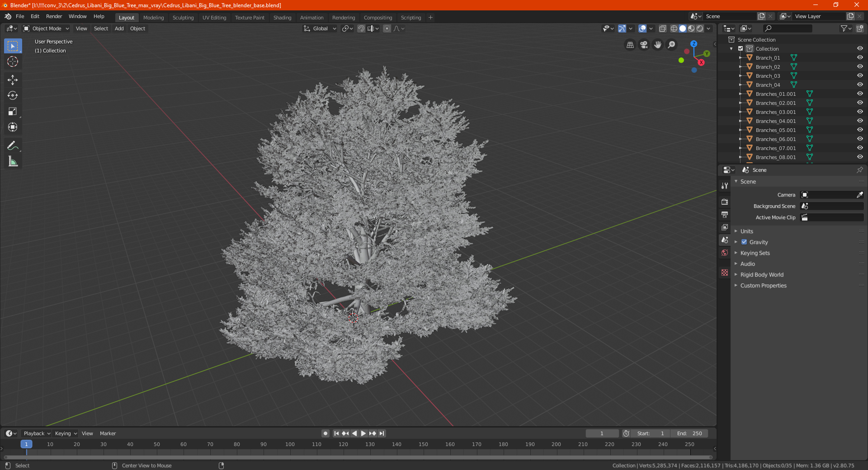Image resolution: width=868 pixels, height=470 pixels.
Task: Open the File menu
Action: pos(20,16)
